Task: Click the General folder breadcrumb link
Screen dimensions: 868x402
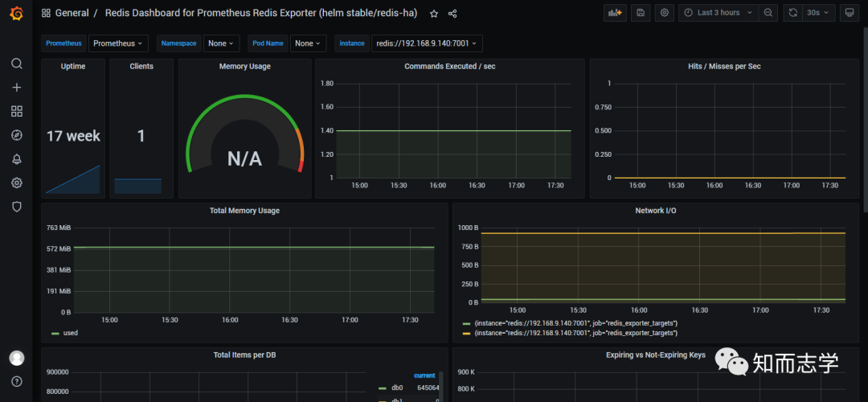Action: [72, 14]
